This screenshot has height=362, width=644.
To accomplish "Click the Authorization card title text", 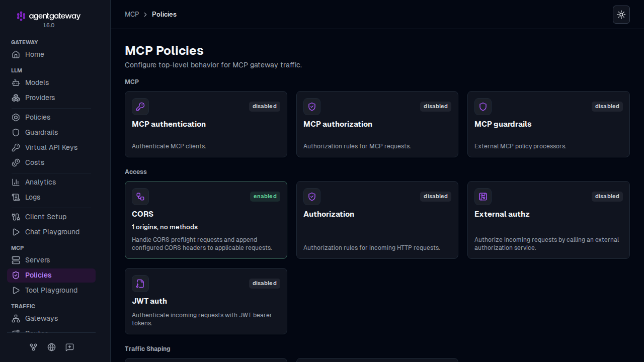I will pos(329,214).
